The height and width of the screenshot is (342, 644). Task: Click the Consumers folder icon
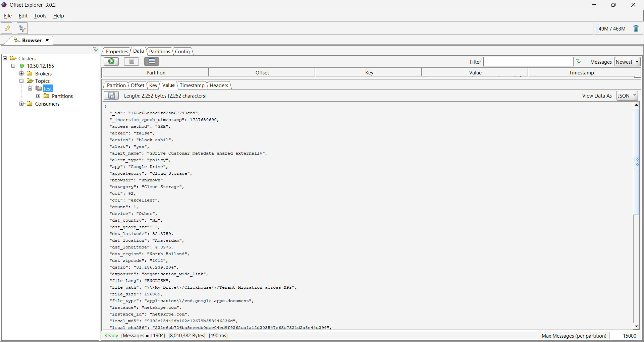[x=30, y=104]
